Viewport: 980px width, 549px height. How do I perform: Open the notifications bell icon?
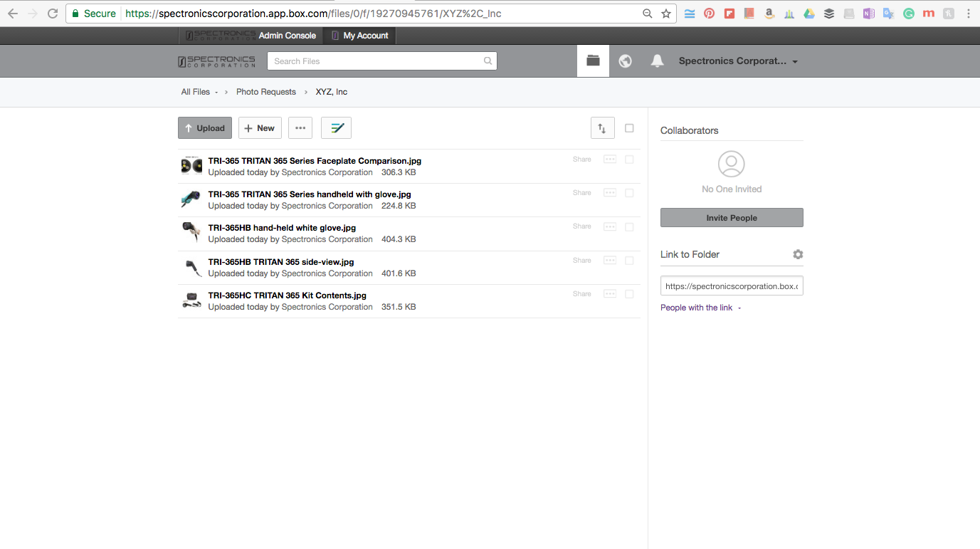(658, 61)
